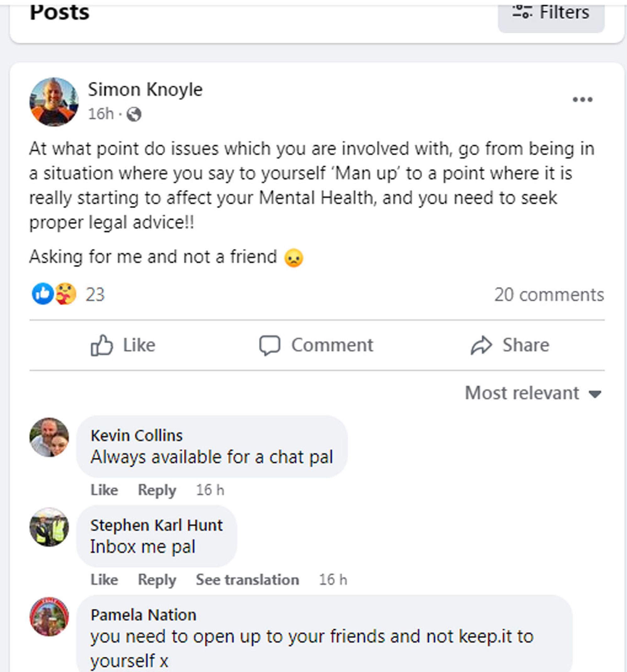Reply to Stephen Karl Hunt's comment
The width and height of the screenshot is (627, 672).
[x=157, y=579]
